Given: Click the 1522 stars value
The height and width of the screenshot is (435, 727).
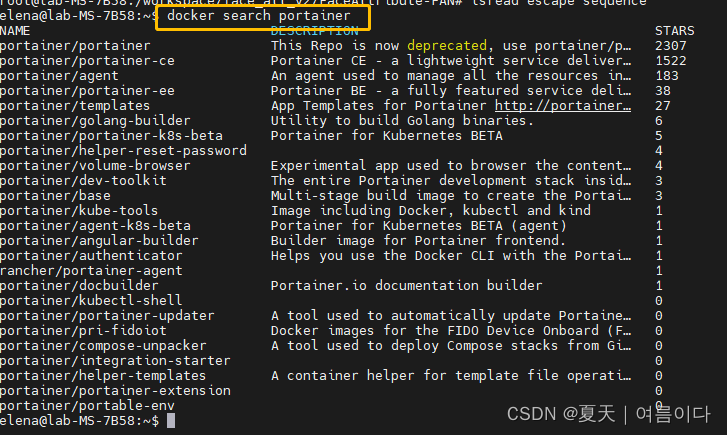Looking at the screenshot, I should pyautogui.click(x=670, y=61).
